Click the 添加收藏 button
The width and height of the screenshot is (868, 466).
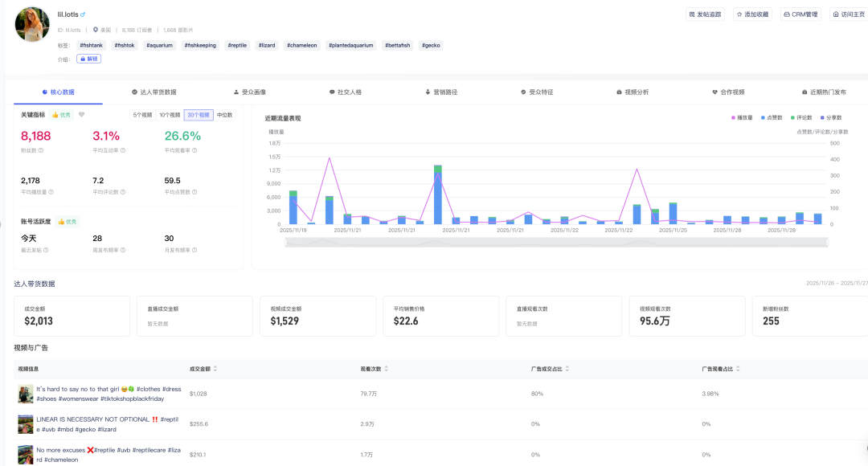coord(751,14)
